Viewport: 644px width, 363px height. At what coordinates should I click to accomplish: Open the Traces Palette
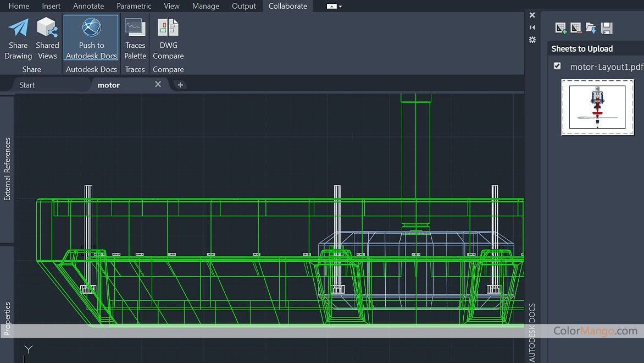point(135,28)
